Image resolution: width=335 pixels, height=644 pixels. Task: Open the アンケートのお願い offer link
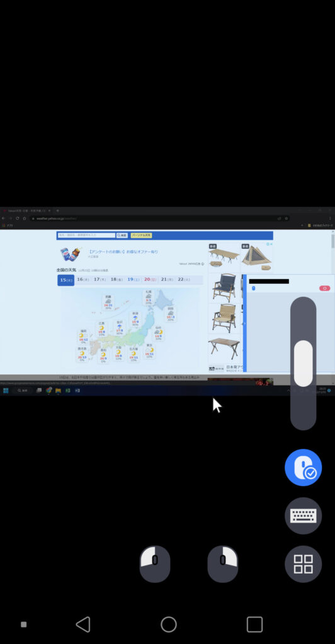123,252
